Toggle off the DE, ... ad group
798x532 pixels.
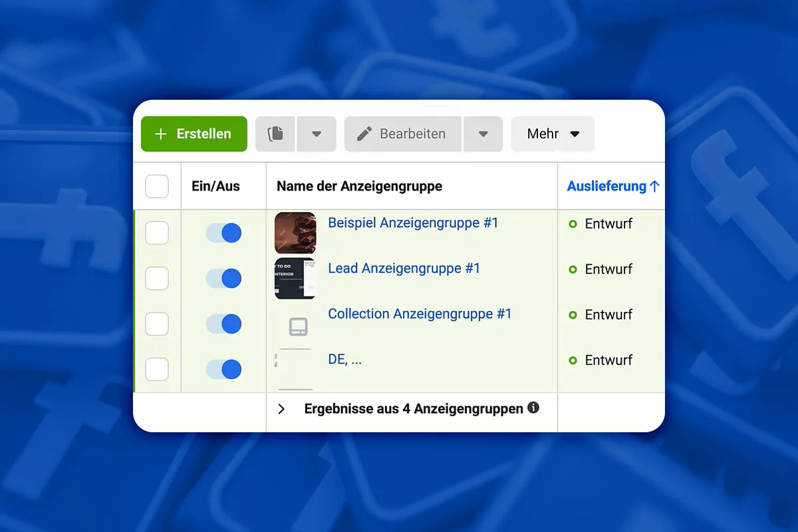coord(223,369)
